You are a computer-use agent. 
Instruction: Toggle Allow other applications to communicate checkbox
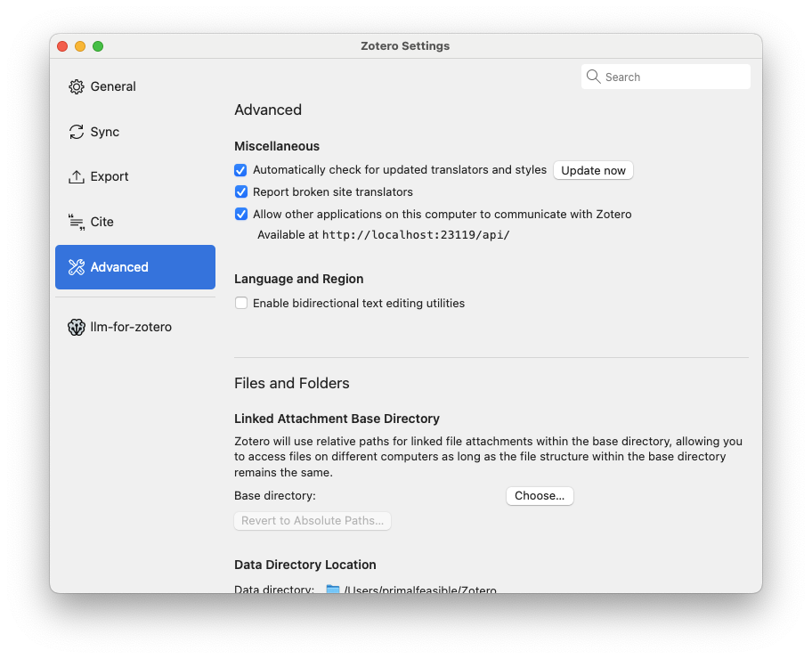(240, 214)
